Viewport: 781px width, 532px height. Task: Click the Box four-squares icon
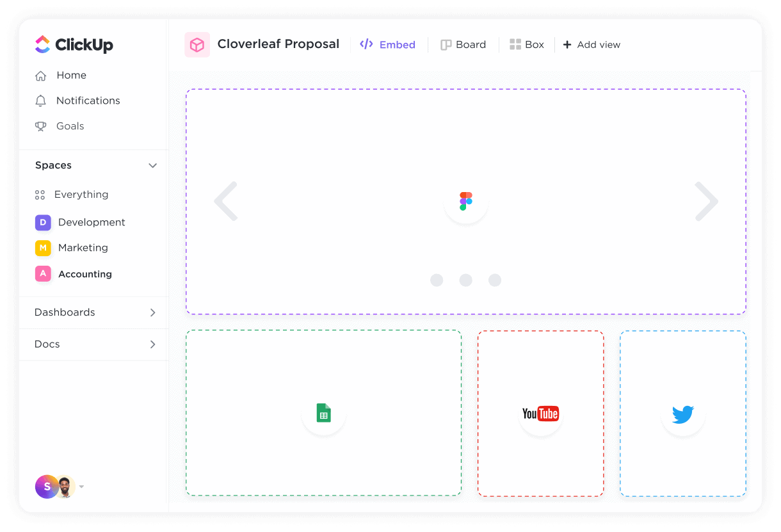[515, 44]
